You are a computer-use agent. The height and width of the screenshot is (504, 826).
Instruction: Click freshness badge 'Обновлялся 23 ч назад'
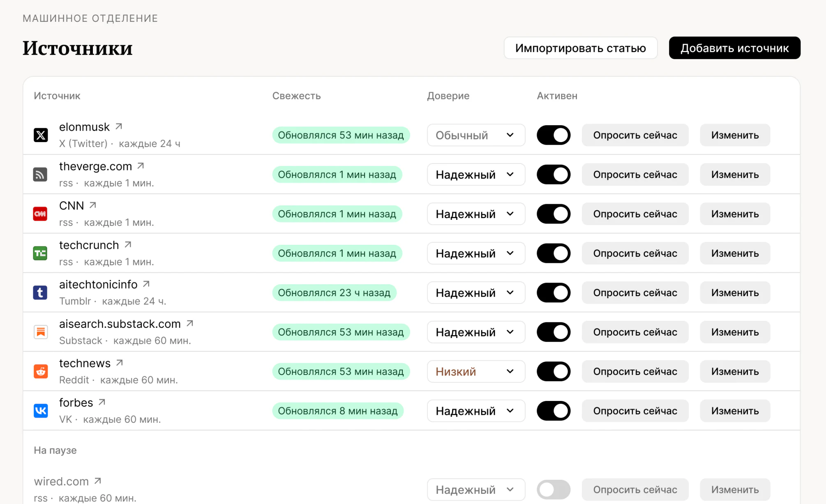point(334,293)
